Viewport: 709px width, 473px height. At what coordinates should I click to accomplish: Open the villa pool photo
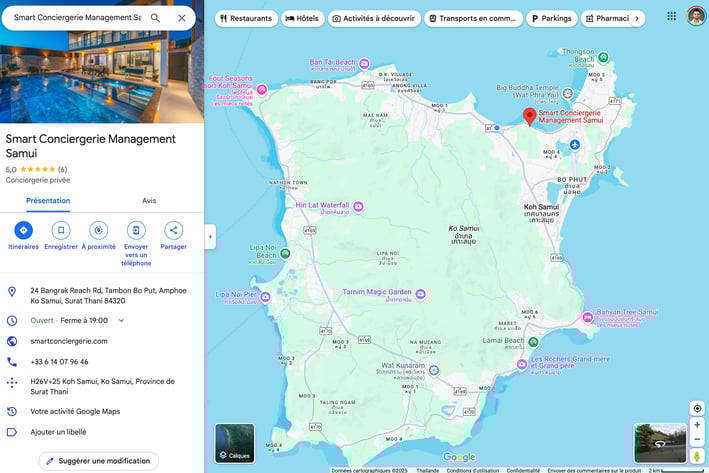(x=102, y=77)
